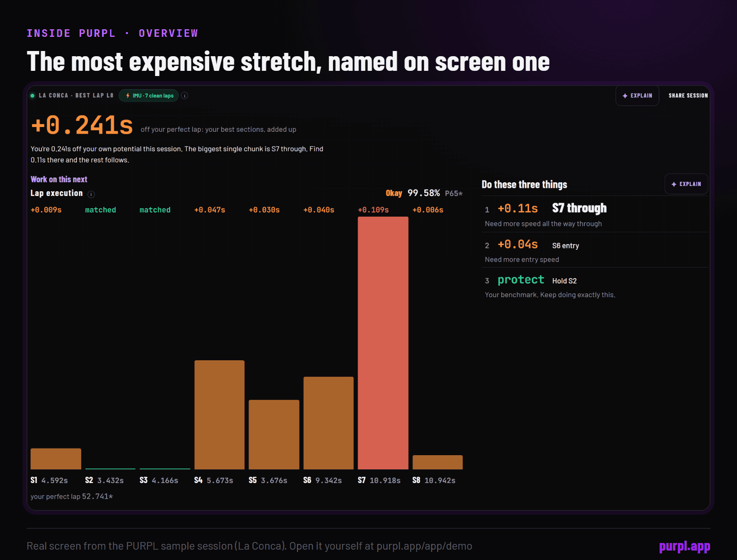Click the matched label above S3
This screenshot has width=737, height=560.
(x=155, y=210)
